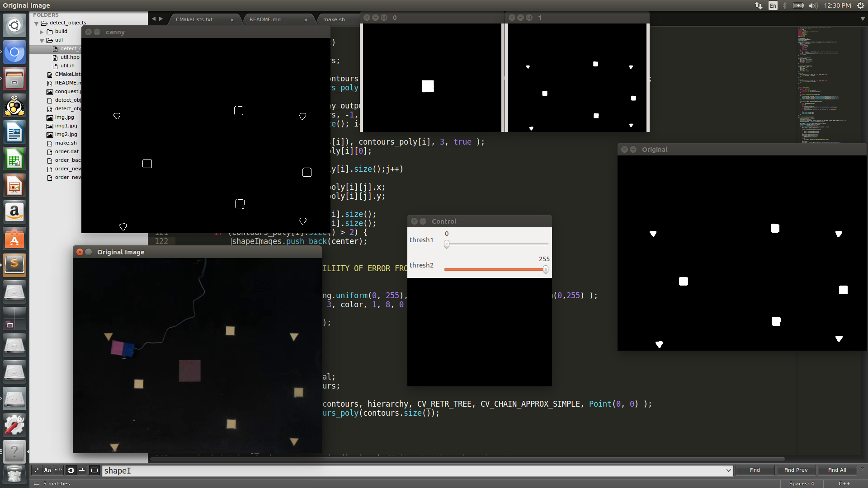Open Chromium browser from launcher
The image size is (868, 488).
click(x=14, y=53)
